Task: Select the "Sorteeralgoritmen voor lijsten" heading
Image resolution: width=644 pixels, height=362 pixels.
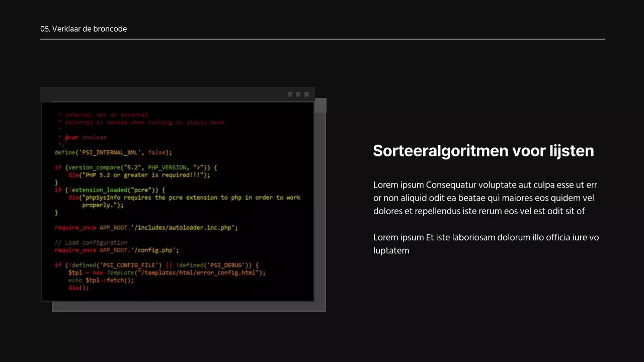Action: (x=483, y=151)
